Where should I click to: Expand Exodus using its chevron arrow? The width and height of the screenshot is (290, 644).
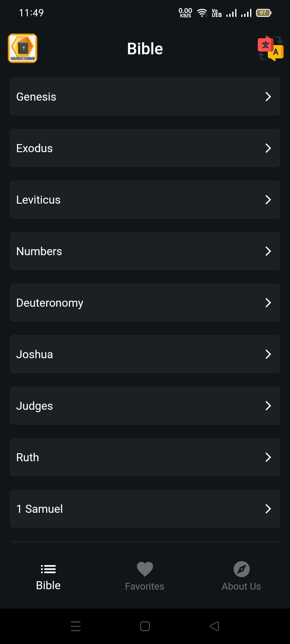pyautogui.click(x=268, y=148)
